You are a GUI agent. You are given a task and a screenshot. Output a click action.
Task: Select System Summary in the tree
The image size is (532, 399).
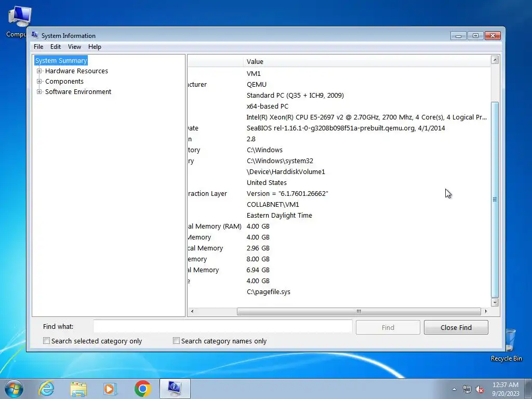coord(61,60)
